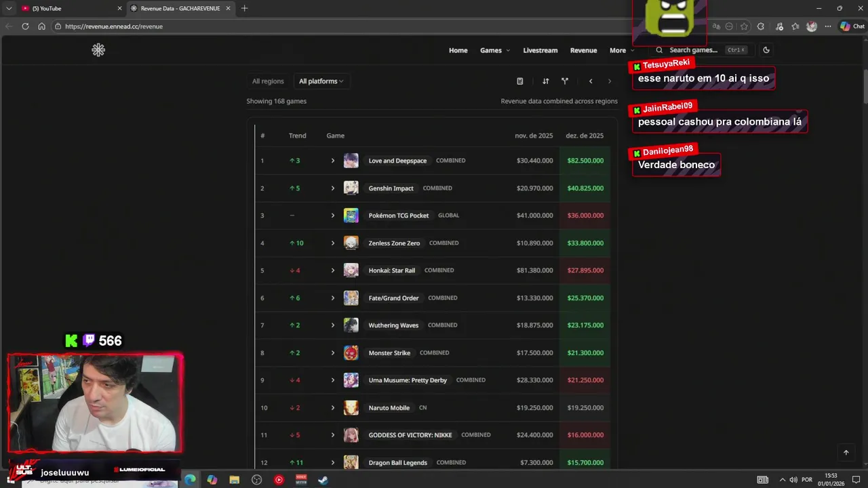868x488 pixels.
Task: Click Zenless Zone Zero game icon
Action: pyautogui.click(x=351, y=243)
